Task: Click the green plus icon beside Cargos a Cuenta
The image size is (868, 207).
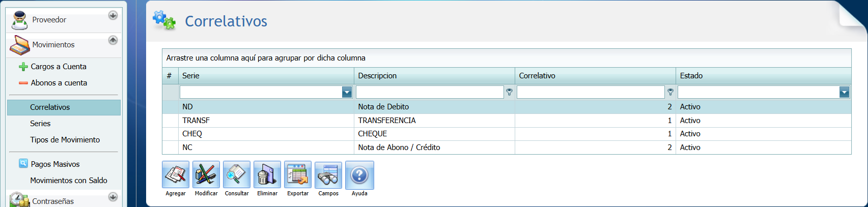Action: [x=23, y=67]
